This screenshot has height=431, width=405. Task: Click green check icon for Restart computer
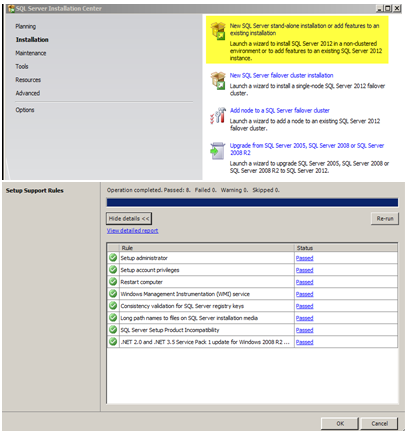113,282
